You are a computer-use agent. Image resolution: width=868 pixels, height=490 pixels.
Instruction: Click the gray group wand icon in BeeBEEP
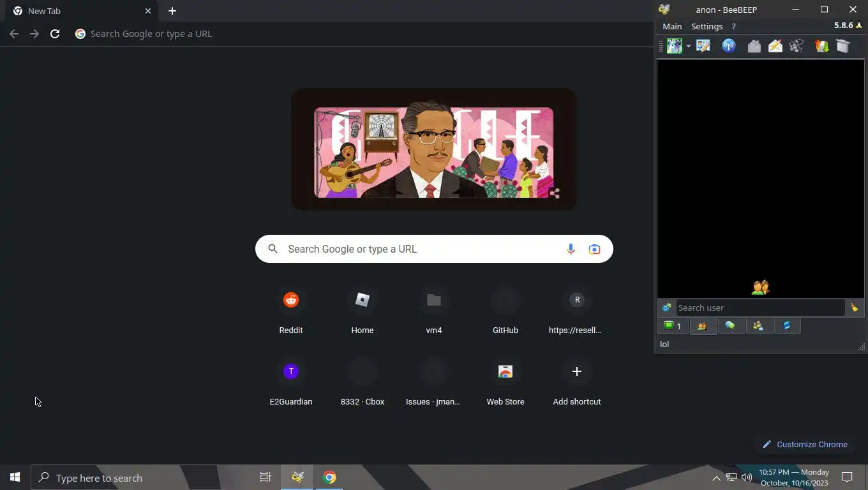(796, 46)
